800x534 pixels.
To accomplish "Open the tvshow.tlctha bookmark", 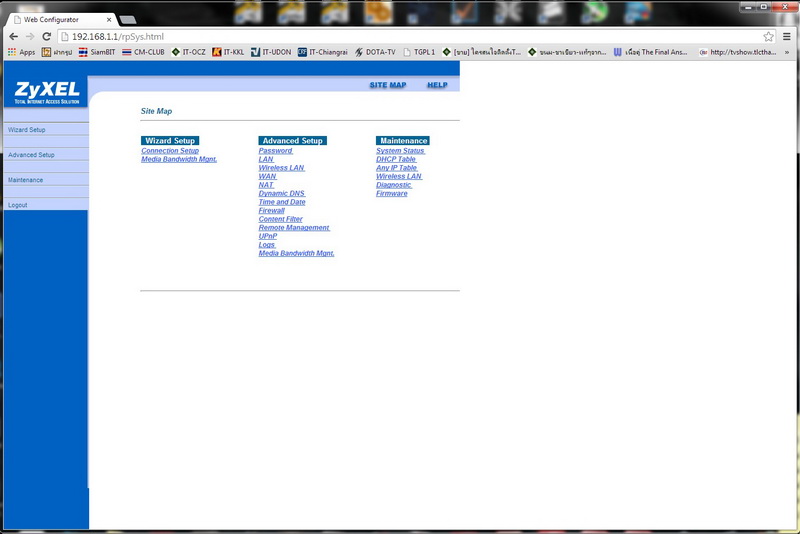I will point(738,52).
